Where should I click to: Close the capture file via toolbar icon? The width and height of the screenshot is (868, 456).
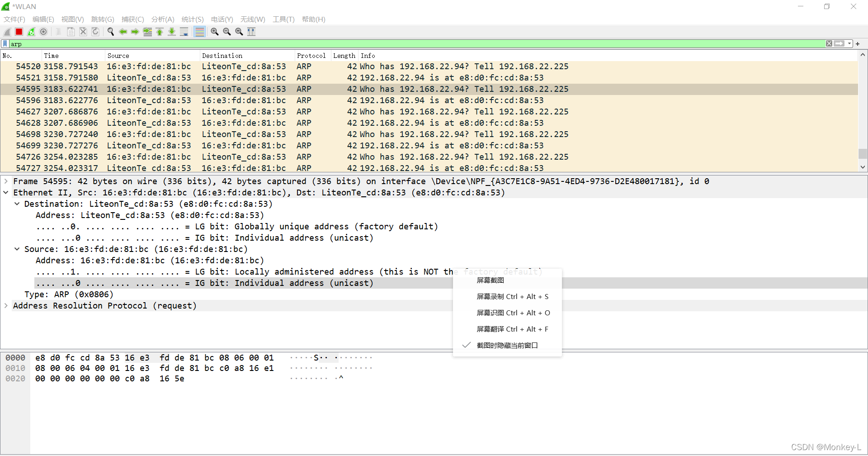(83, 32)
